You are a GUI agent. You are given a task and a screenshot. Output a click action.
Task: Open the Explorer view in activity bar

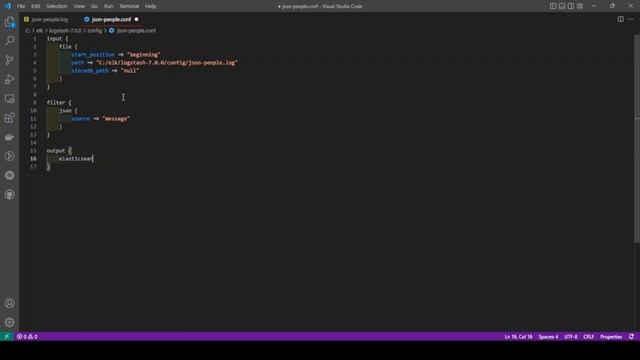[9, 22]
